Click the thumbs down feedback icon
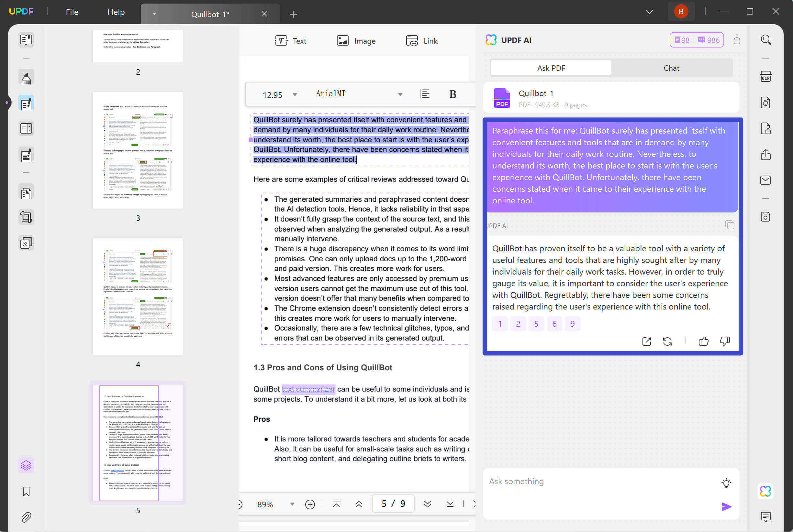793x532 pixels. pos(724,341)
